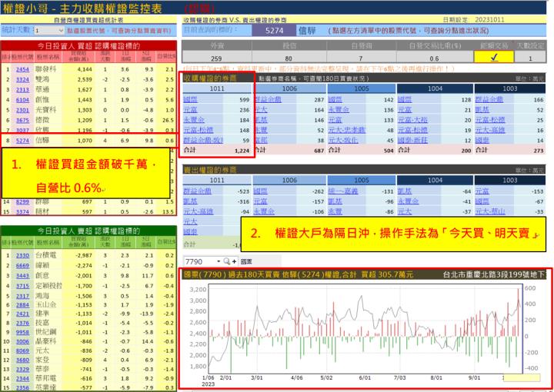Click the 外資 value cell showing 259

[x=216, y=57]
